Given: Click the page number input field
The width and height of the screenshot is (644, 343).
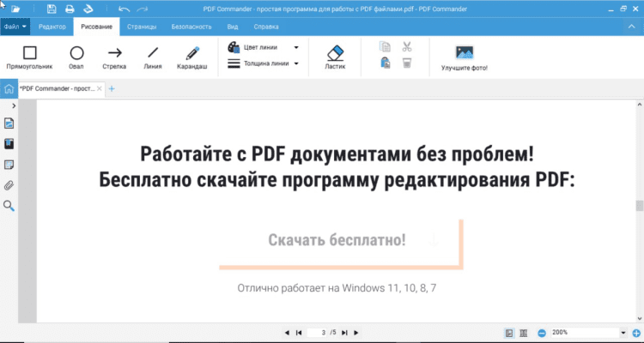Looking at the screenshot, I should point(318,333).
